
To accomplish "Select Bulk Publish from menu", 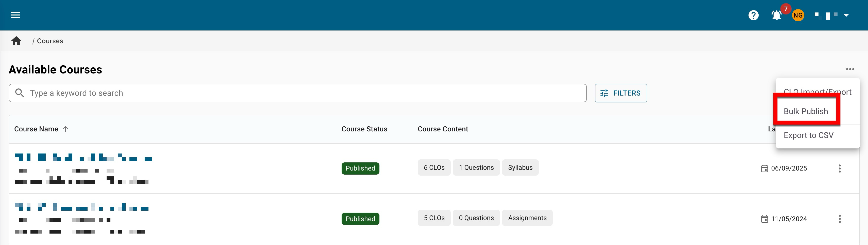I will click(x=805, y=111).
